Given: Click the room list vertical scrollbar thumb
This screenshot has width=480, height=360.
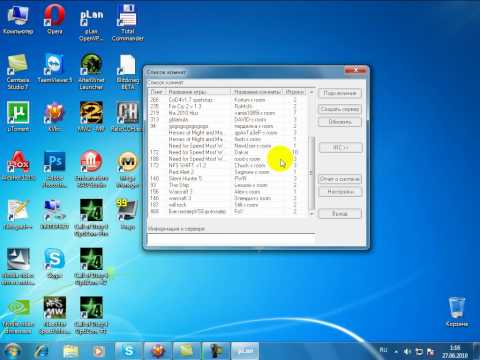Looking at the screenshot, I should pos(312,172).
